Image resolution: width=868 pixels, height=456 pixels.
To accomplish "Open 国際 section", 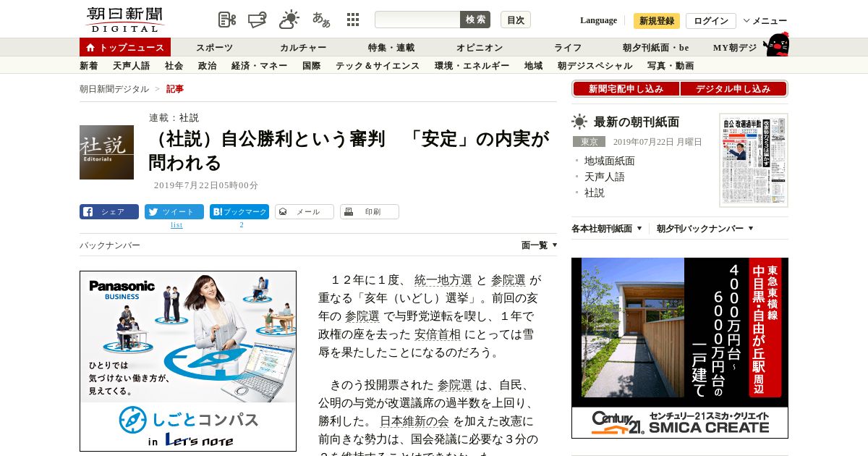I will [312, 66].
